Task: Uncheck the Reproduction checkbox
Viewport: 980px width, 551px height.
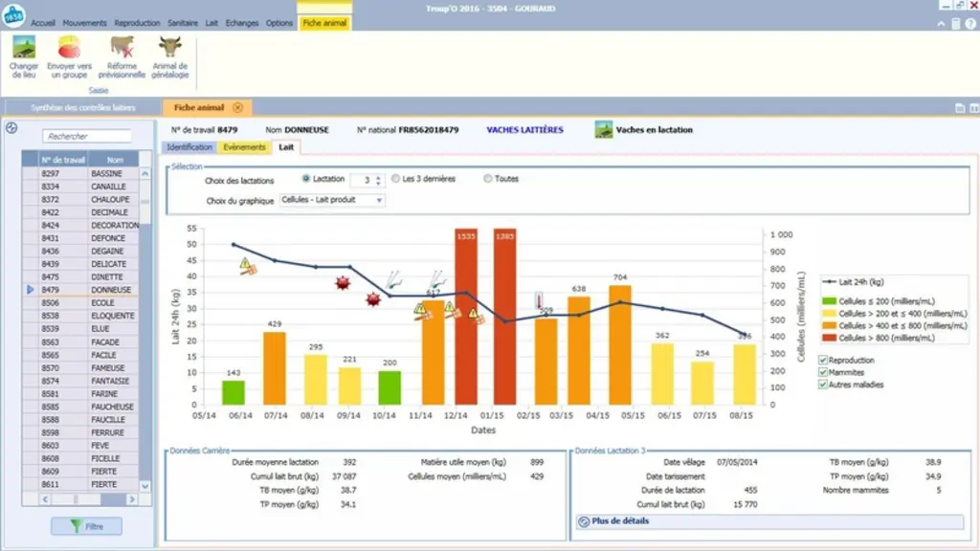Action: pos(823,361)
